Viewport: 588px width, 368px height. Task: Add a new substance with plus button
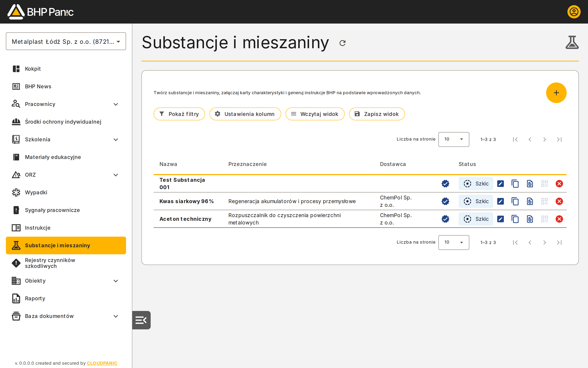pos(556,93)
